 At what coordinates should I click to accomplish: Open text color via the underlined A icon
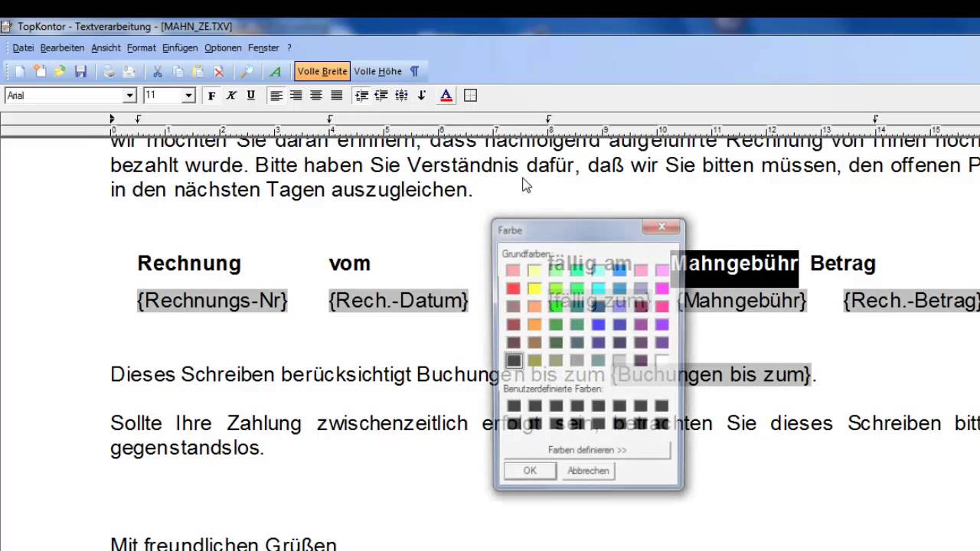[x=446, y=96]
